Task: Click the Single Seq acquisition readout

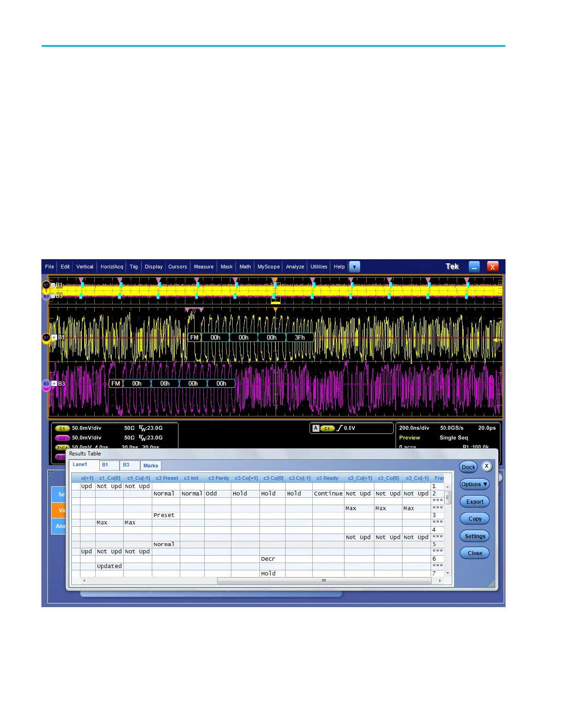Action: (x=454, y=438)
